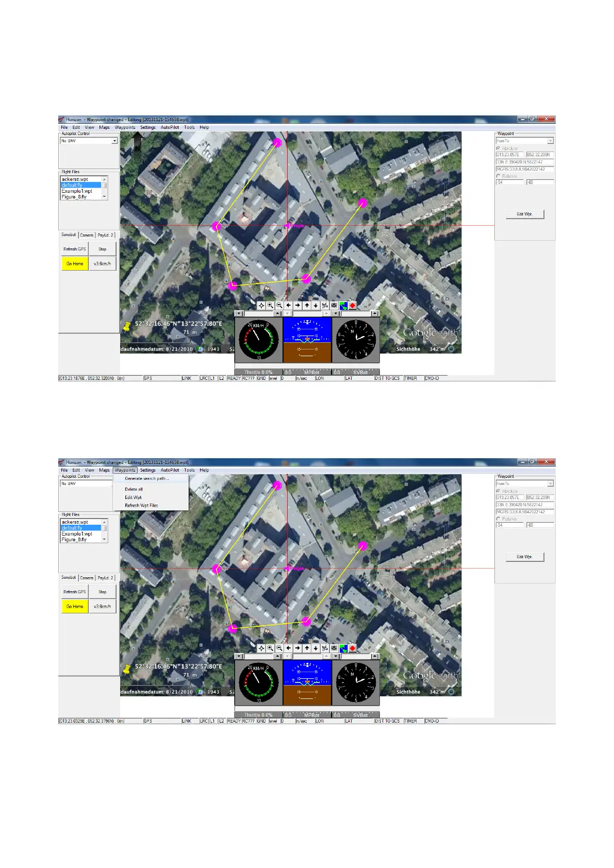The image size is (614, 868).
Task: Select Relative radio button in lower screenshot
Action: point(499,519)
